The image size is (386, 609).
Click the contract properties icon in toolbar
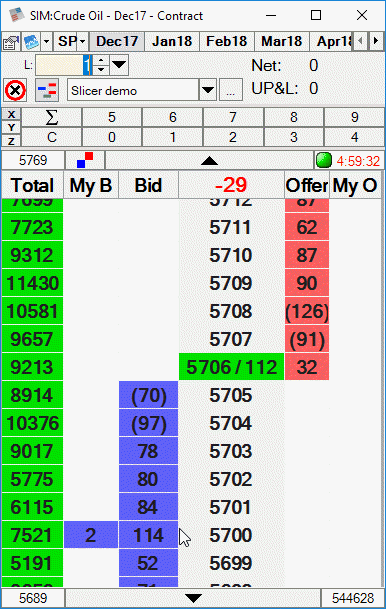[11, 42]
